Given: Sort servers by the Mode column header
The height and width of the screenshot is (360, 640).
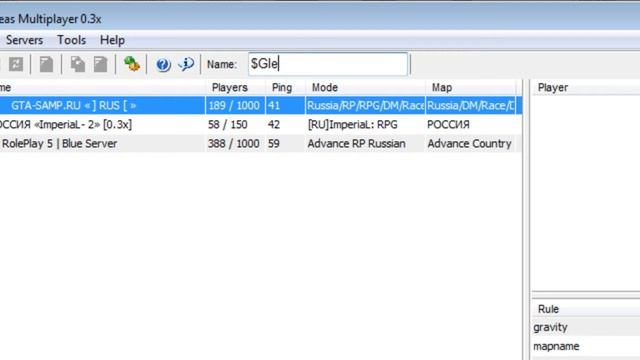Looking at the screenshot, I should (365, 87).
